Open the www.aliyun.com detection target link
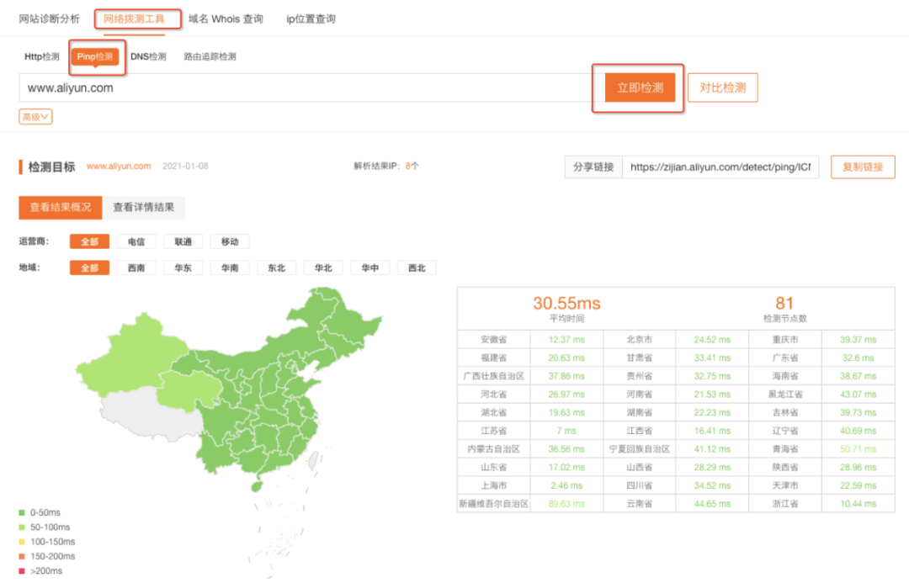Image resolution: width=909 pixels, height=588 pixels. [x=129, y=167]
